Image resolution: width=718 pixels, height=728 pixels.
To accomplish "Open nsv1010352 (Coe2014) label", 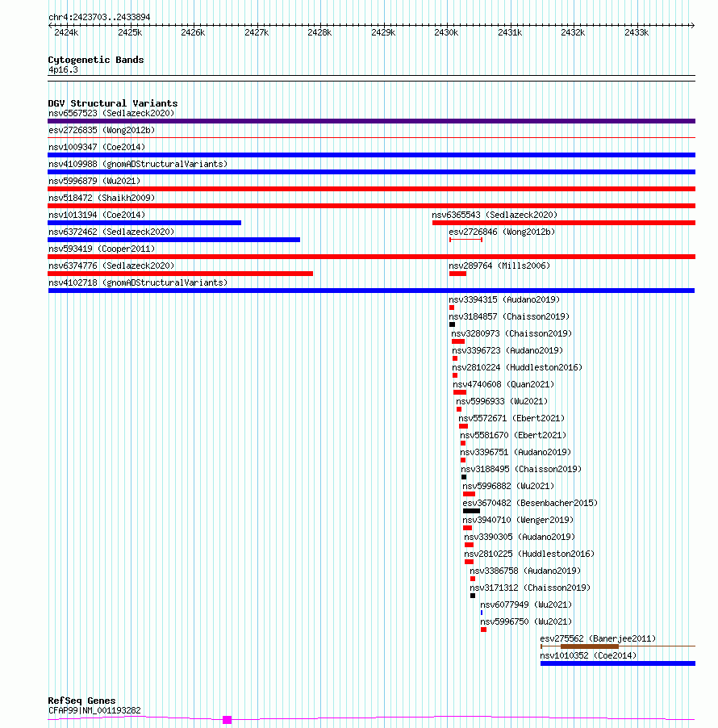I will 588,655.
